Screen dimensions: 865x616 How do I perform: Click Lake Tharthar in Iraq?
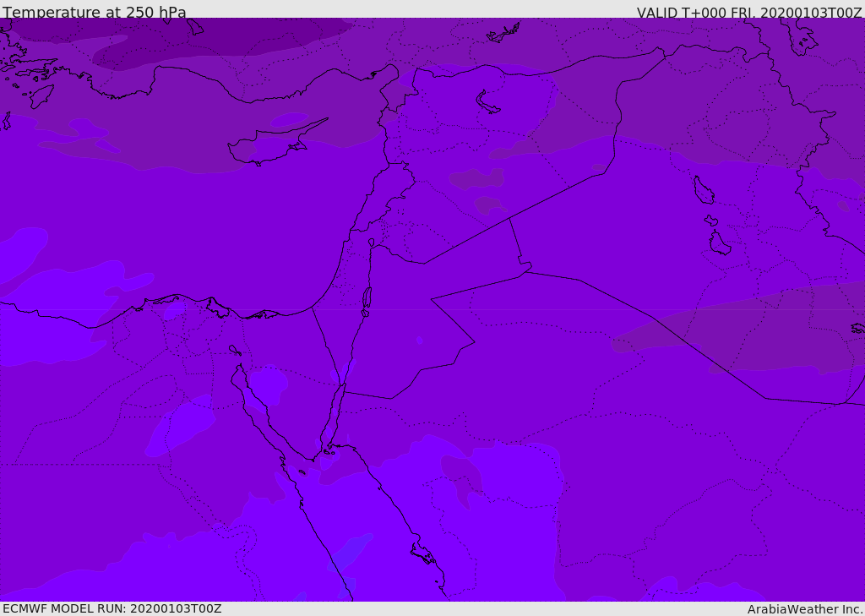click(704, 190)
